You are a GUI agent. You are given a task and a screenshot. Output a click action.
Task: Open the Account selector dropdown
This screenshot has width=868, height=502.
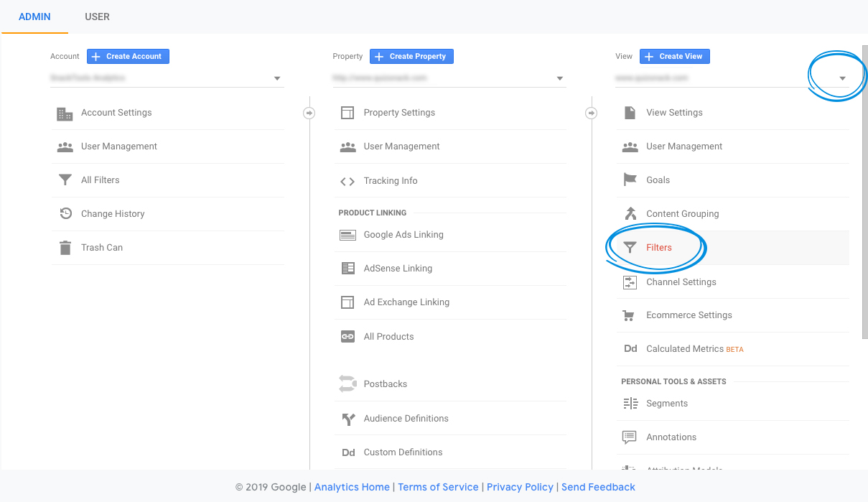167,78
